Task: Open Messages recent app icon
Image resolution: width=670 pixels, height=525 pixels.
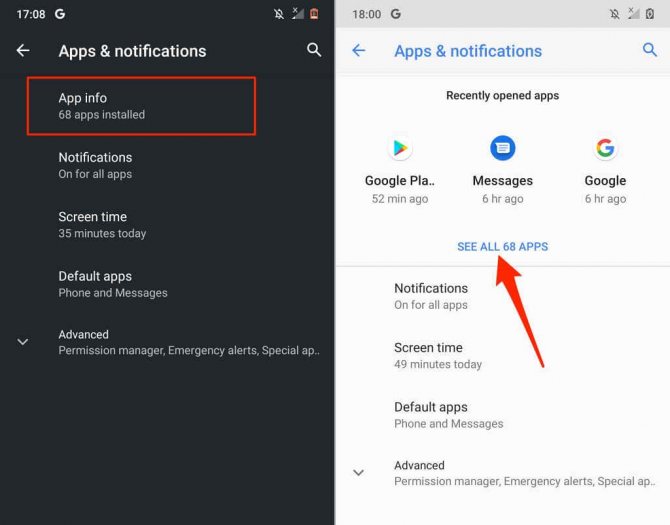Action: click(502, 148)
